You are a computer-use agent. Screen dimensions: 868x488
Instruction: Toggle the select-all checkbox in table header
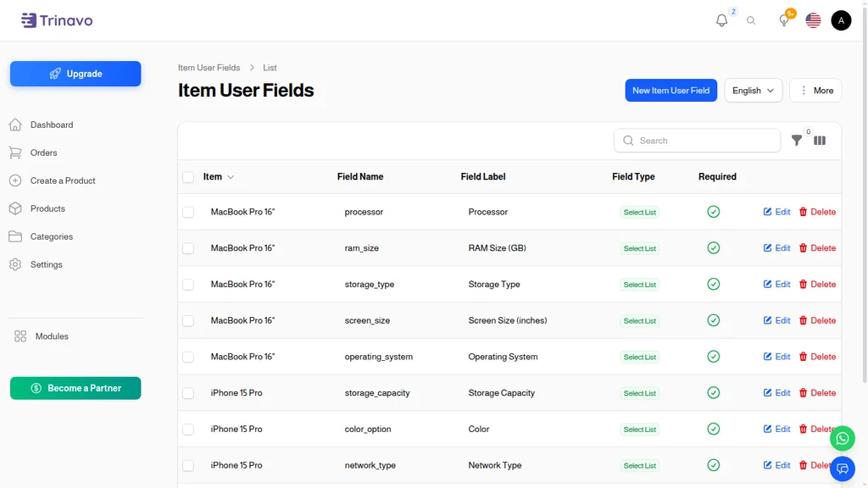click(188, 177)
